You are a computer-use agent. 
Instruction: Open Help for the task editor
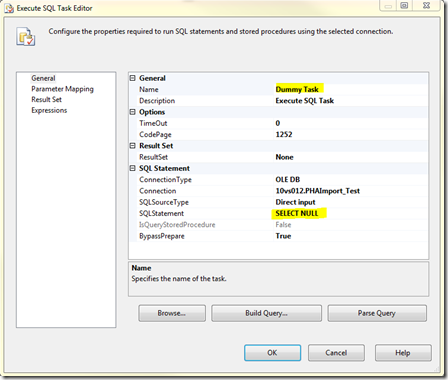pyautogui.click(x=403, y=353)
